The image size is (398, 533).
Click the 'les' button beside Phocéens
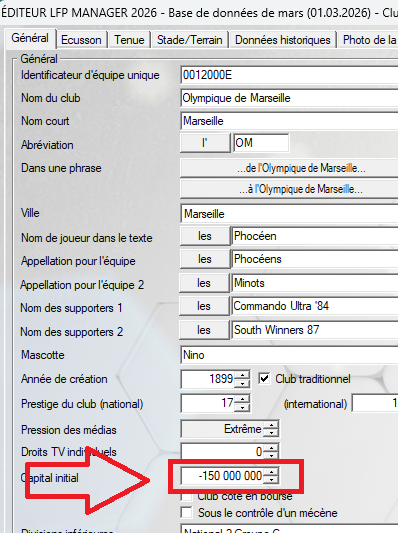(x=205, y=259)
